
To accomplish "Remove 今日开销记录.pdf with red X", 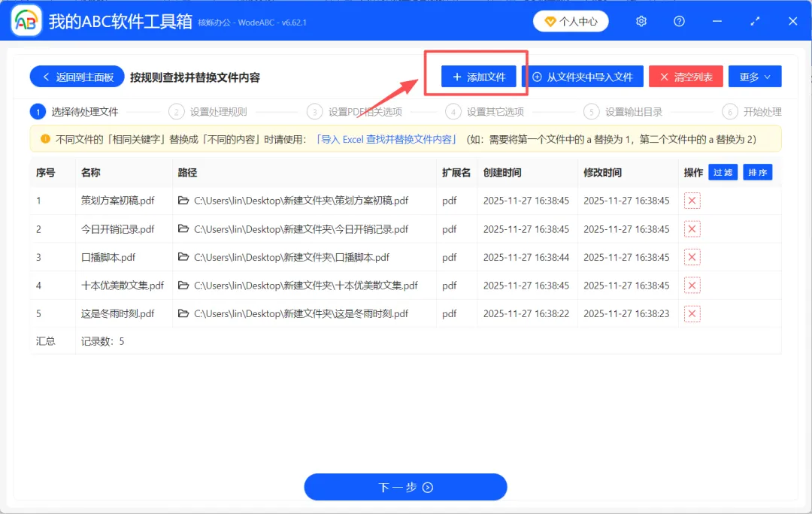I will coord(692,228).
